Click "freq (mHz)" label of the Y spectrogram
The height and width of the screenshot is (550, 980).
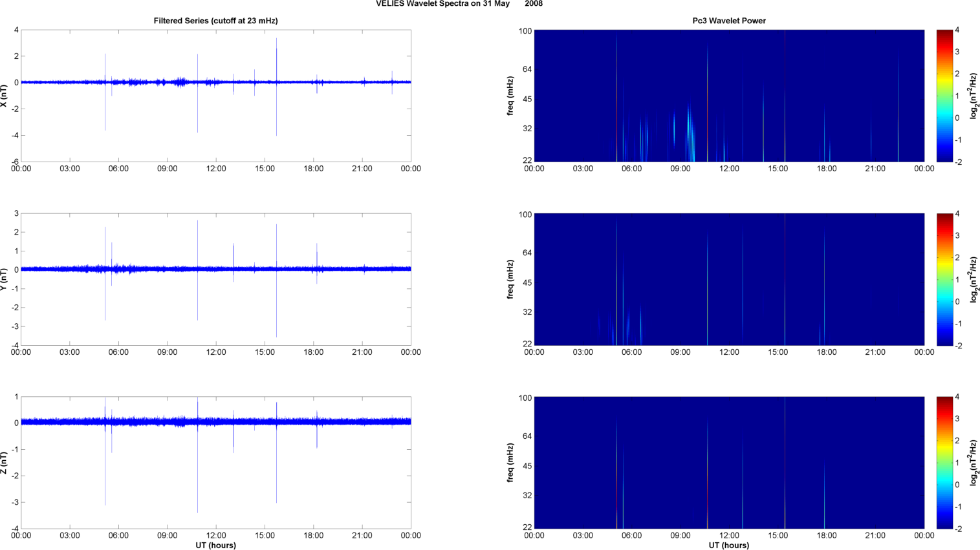[x=510, y=279]
